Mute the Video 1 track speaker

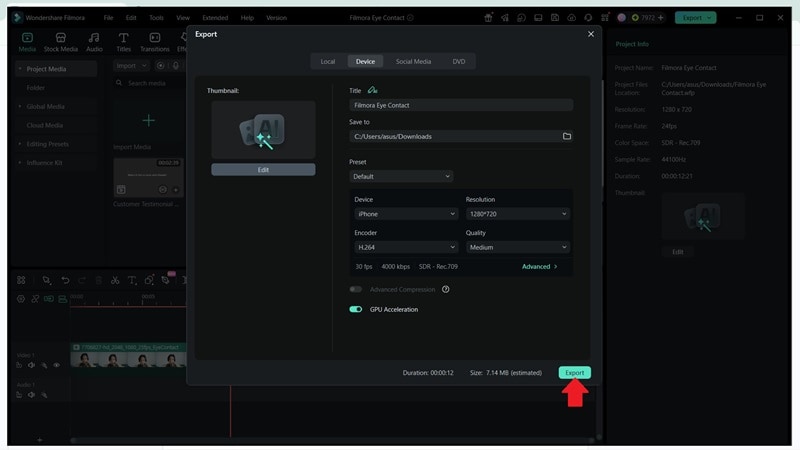32,365
